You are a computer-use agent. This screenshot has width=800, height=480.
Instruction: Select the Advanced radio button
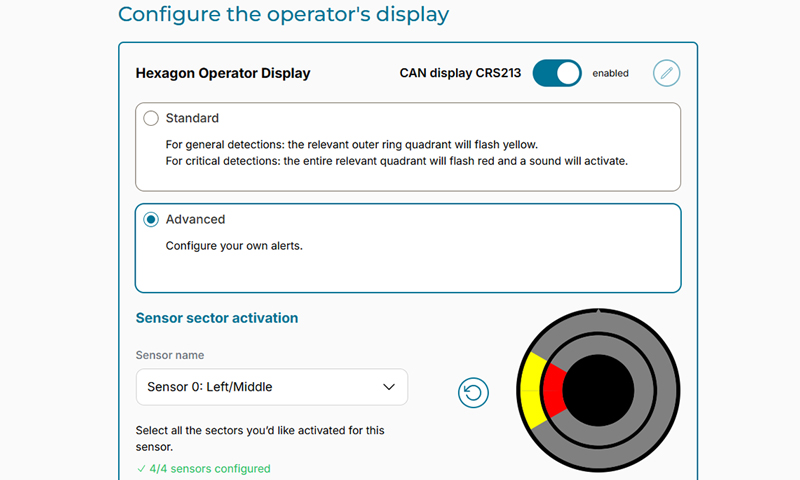tap(151, 219)
